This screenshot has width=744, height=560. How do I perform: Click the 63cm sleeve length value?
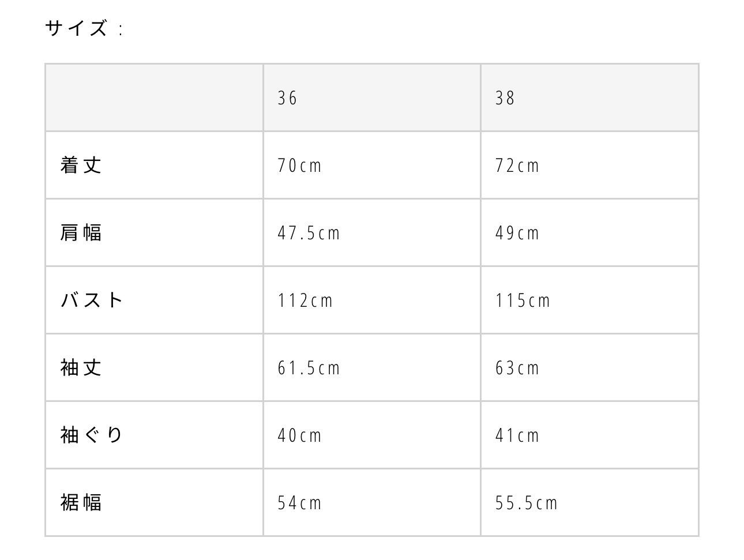point(517,369)
